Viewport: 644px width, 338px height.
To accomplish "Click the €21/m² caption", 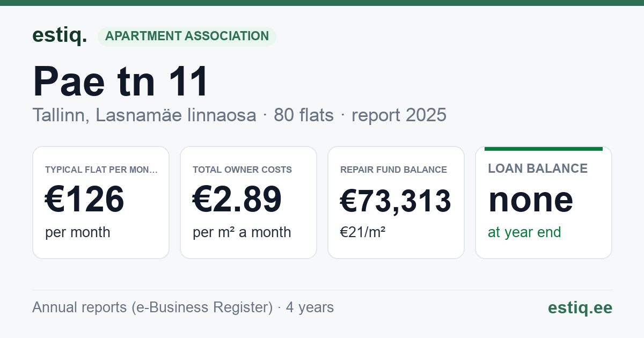I will click(x=363, y=232).
